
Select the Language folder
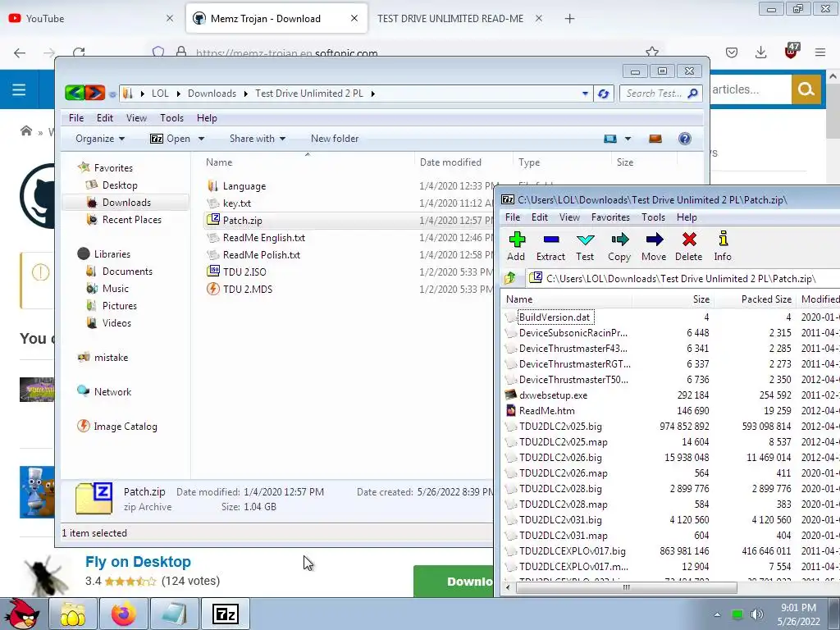[x=244, y=186]
